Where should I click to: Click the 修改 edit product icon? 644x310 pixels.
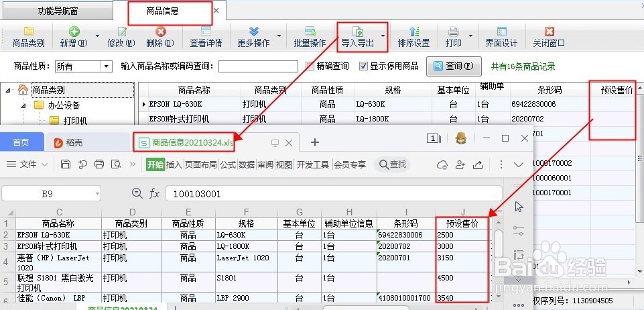coord(121,32)
